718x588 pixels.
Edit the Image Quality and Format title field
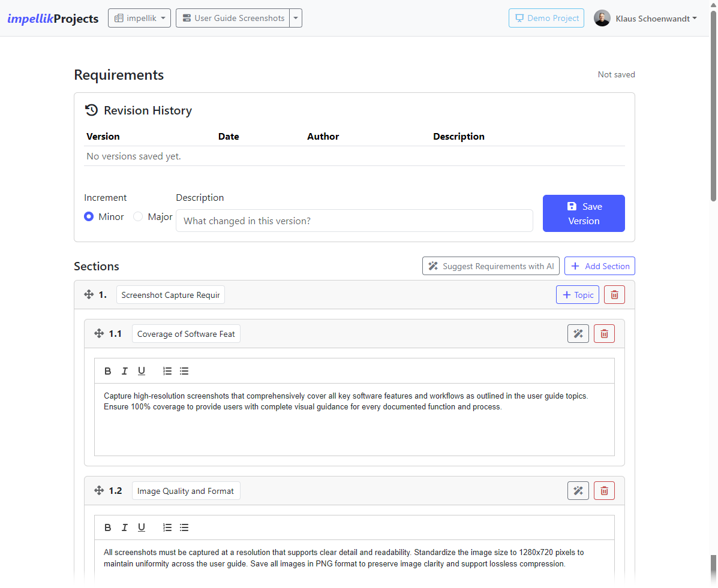(x=186, y=490)
